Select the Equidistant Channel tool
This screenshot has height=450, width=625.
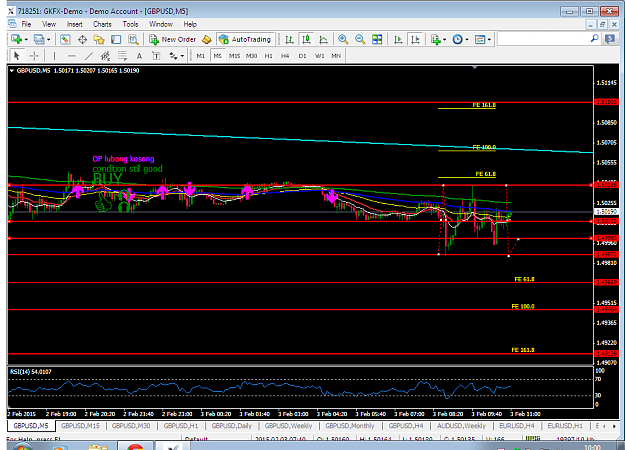point(106,56)
